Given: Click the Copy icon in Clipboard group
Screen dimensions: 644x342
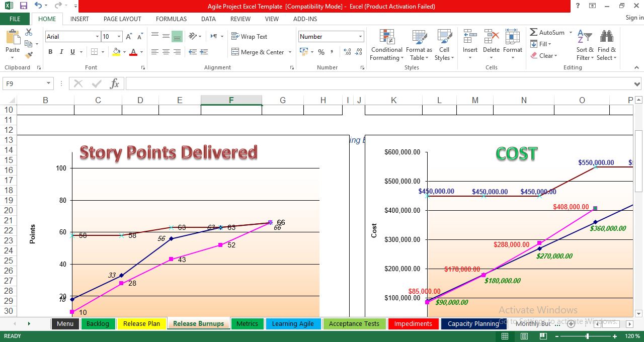Looking at the screenshot, I should (x=29, y=44).
